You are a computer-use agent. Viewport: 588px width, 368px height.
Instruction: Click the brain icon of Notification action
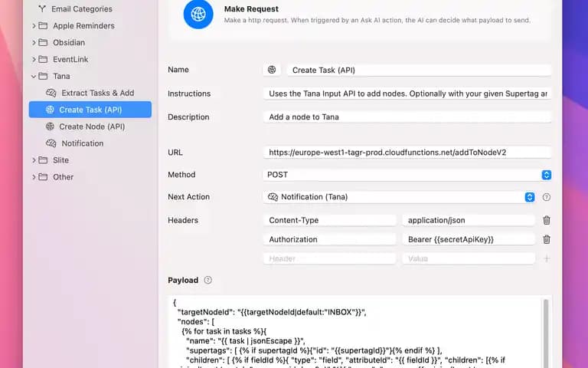pos(51,143)
